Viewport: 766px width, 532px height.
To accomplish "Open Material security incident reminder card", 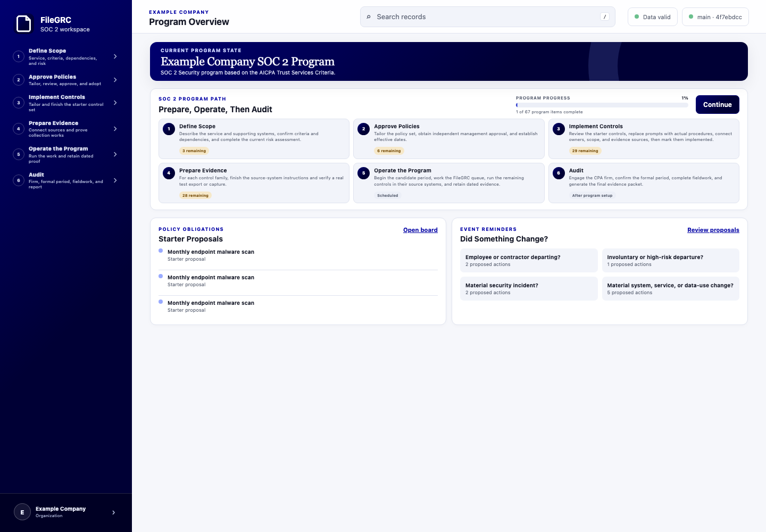I will click(529, 288).
